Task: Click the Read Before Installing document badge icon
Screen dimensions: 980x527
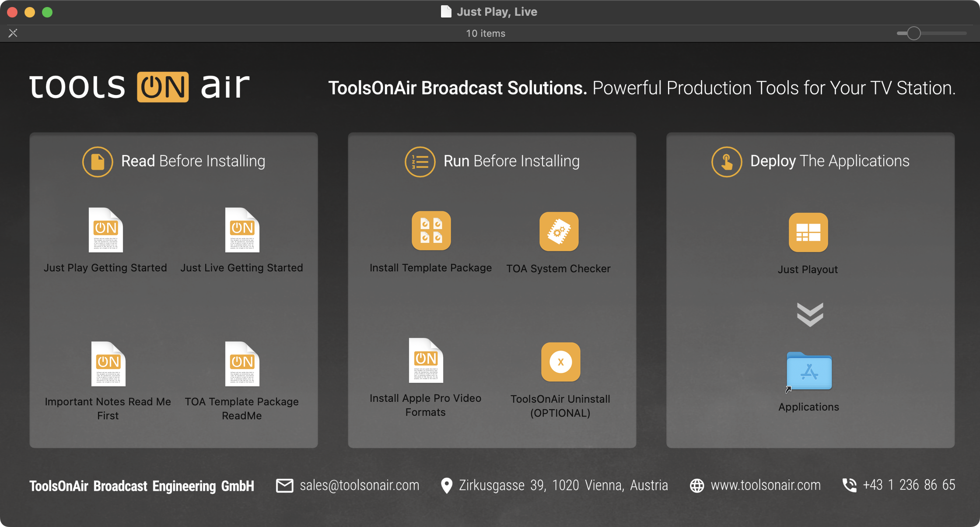Action: [98, 162]
